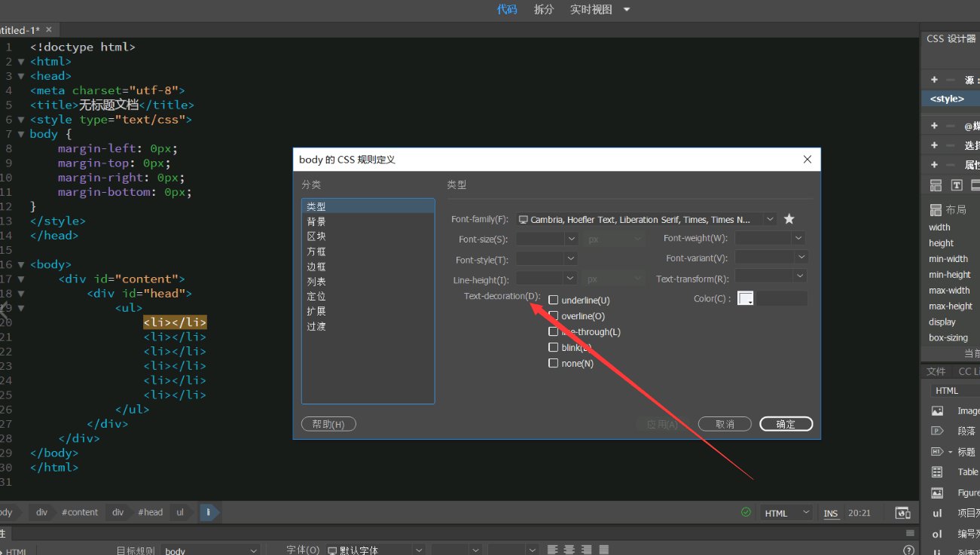Open the view mode dropdown arrow after 实时视图
980x555 pixels.
pos(626,10)
